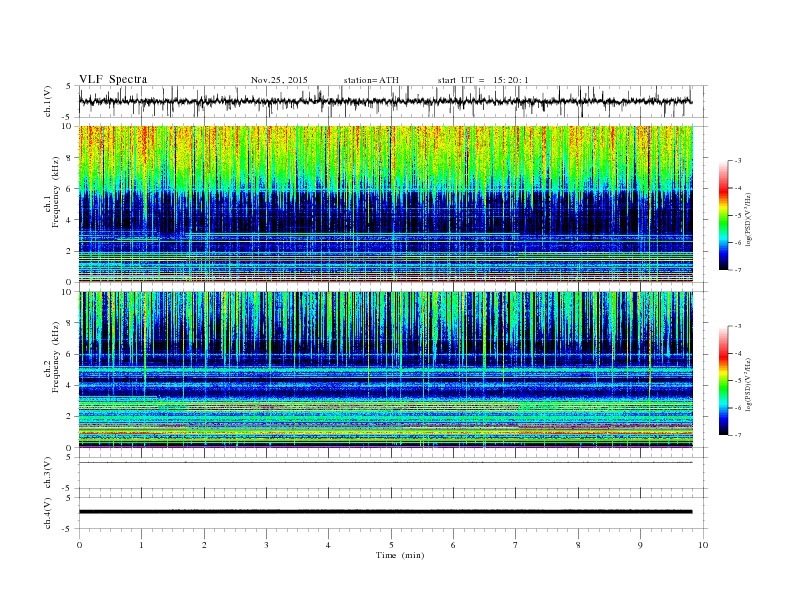Click the time axis tick label "9"

640,545
